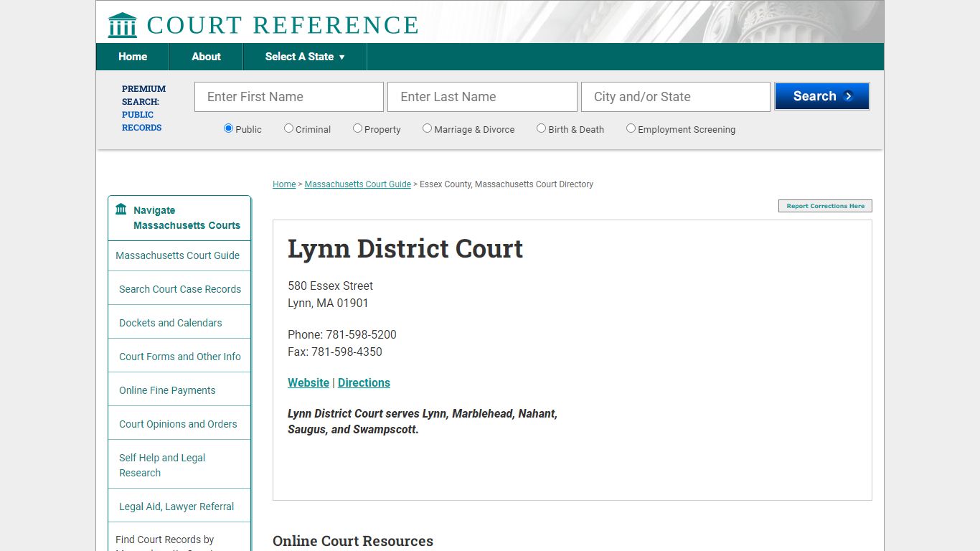The image size is (980, 551).
Task: Open Court Forms and Other Info link
Action: 179,357
